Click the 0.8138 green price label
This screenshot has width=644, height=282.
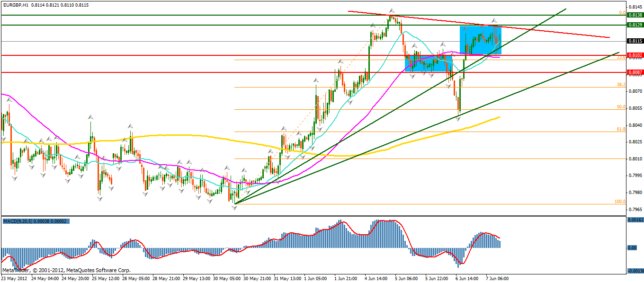coord(634,15)
